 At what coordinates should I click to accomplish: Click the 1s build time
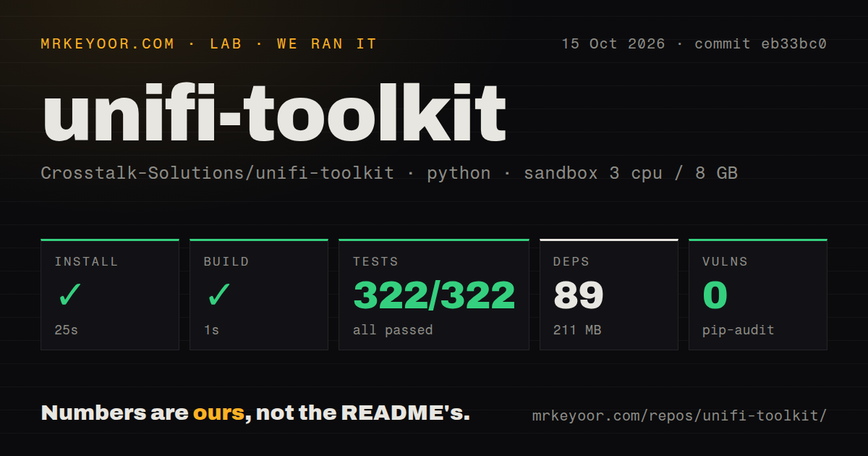point(211,330)
